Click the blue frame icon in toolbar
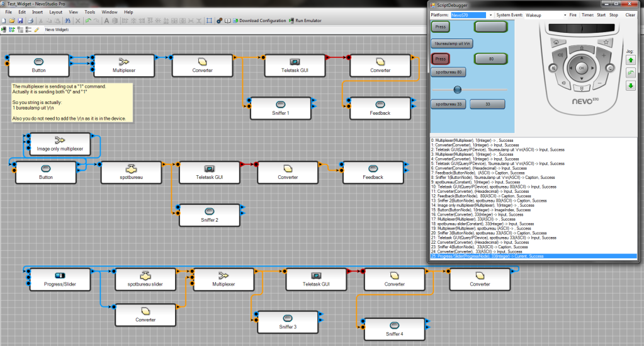 click(209, 21)
